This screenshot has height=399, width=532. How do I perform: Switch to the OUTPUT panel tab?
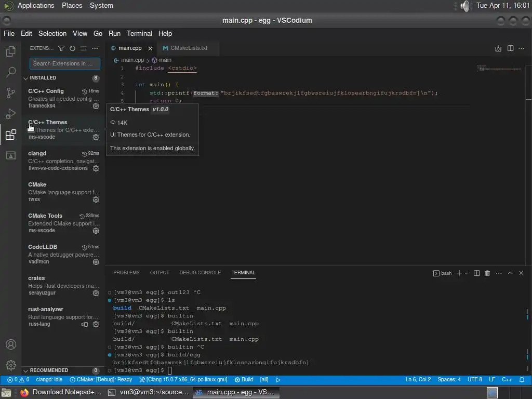pos(159,273)
